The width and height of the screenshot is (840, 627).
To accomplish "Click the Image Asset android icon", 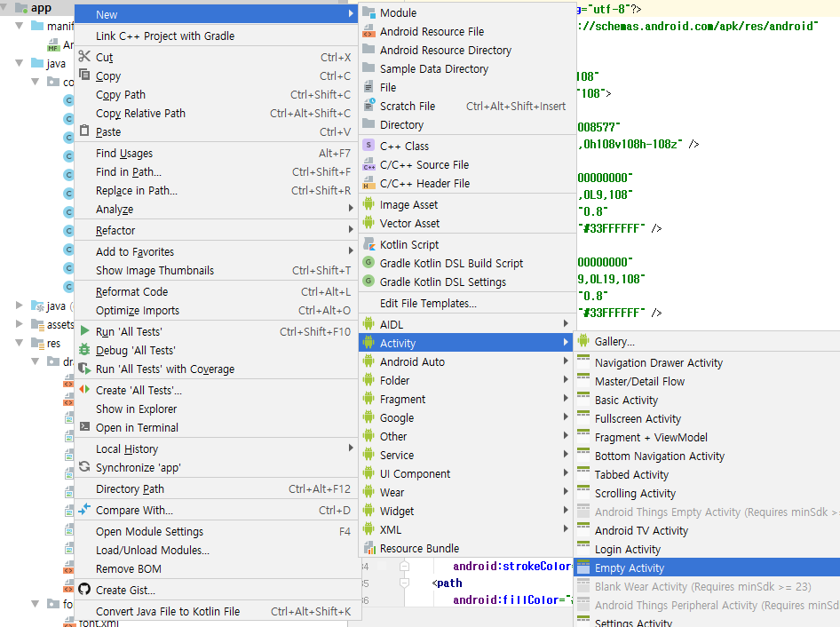I will [368, 204].
